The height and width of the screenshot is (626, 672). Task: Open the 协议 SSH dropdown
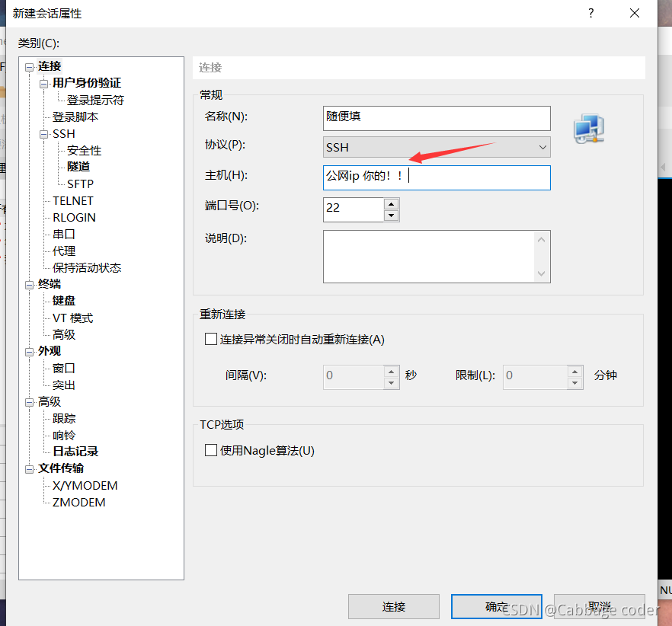[437, 147]
